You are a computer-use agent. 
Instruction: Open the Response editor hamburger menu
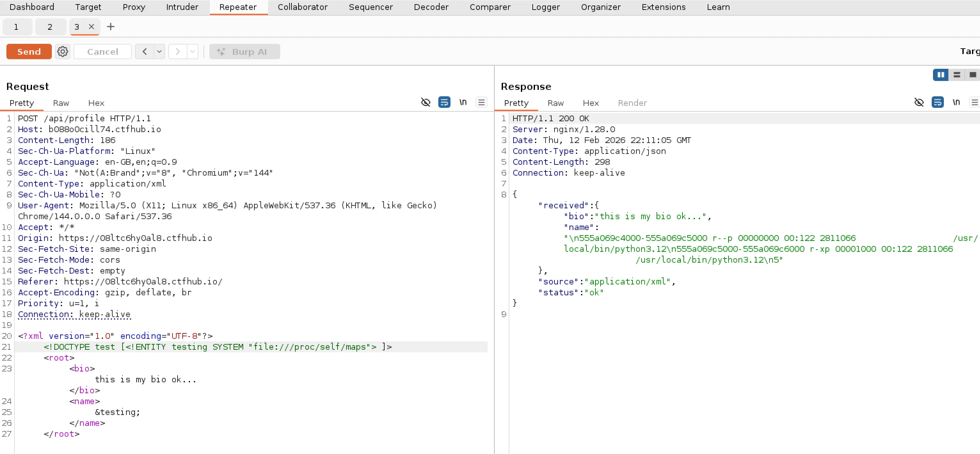pyautogui.click(x=975, y=102)
